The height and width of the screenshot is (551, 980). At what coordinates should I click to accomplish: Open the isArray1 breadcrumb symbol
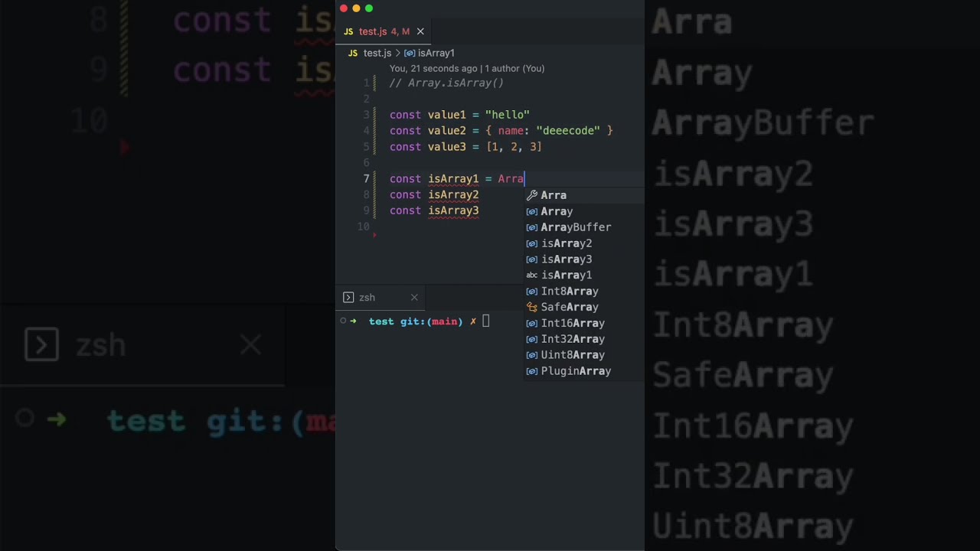point(436,53)
